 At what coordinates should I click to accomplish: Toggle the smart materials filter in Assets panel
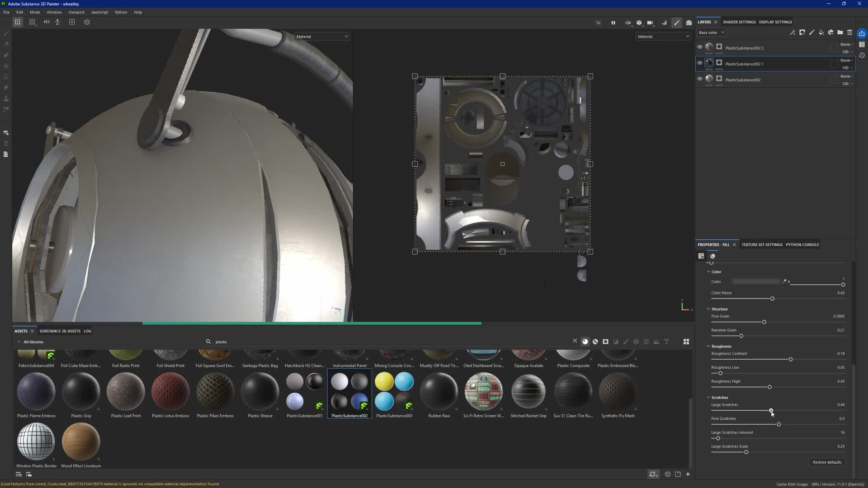coord(595,342)
